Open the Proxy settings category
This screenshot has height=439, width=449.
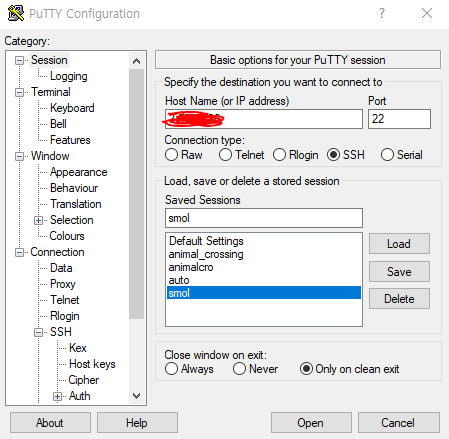63,284
